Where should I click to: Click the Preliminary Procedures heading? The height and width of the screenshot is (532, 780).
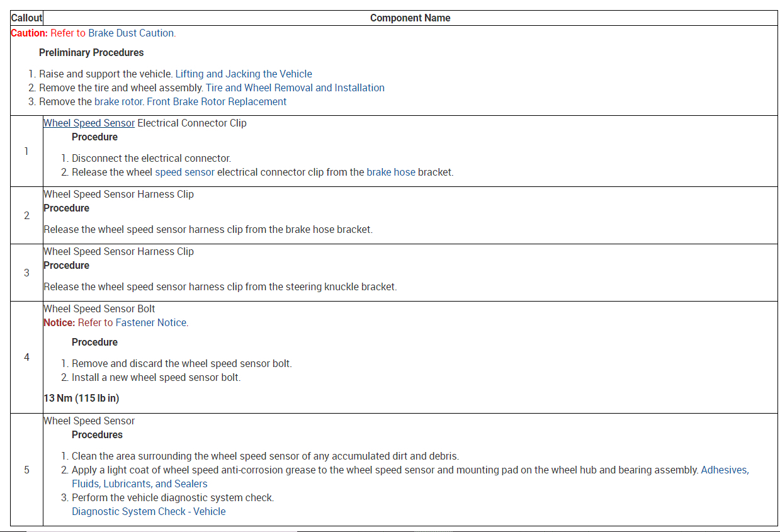click(91, 52)
